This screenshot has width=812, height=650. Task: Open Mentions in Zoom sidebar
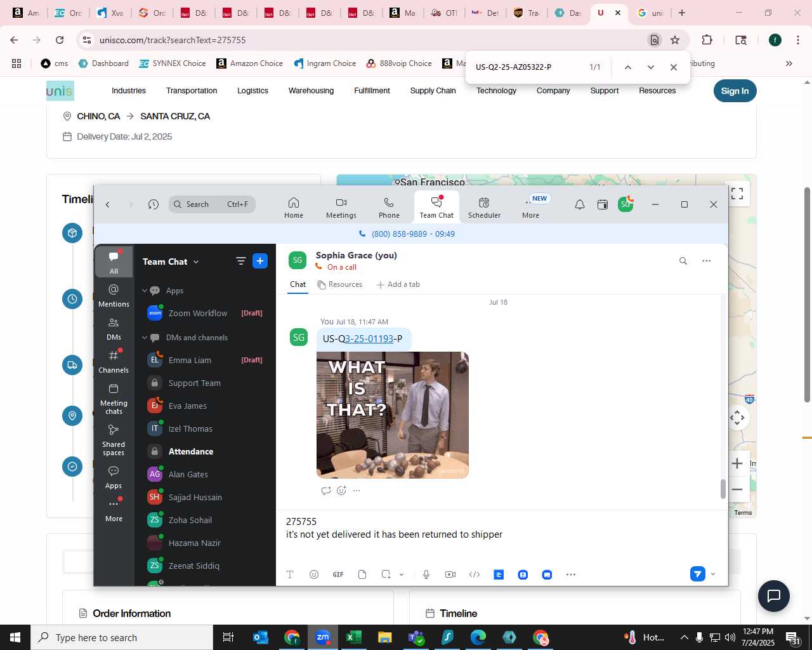(x=114, y=295)
